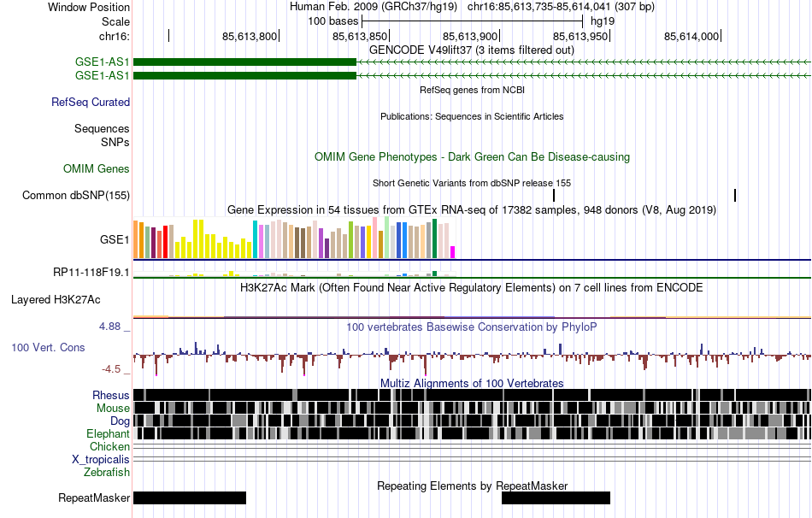
Task: Click the first dbSNP variant tick mark
Action: tap(554, 195)
